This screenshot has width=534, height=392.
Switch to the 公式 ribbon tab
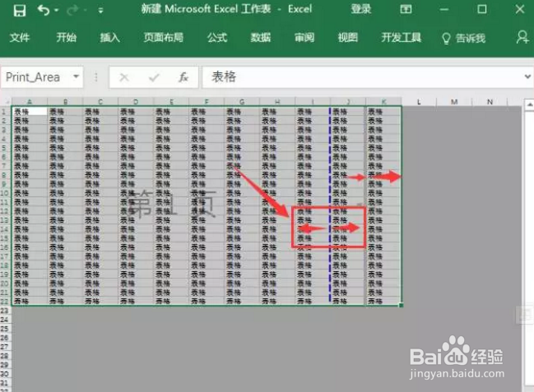click(217, 38)
